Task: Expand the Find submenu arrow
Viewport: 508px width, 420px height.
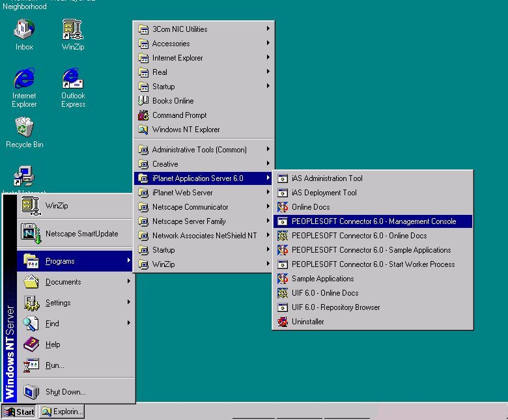Action: [x=129, y=323]
